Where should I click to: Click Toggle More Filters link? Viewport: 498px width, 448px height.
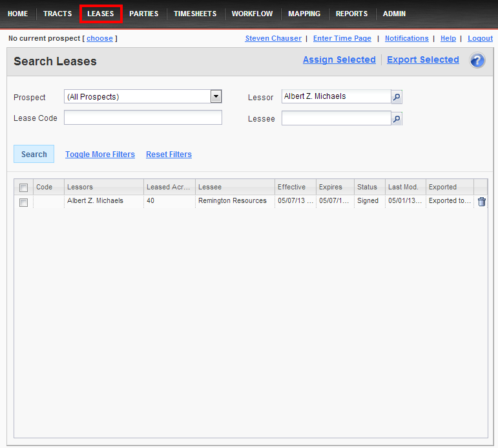(100, 155)
